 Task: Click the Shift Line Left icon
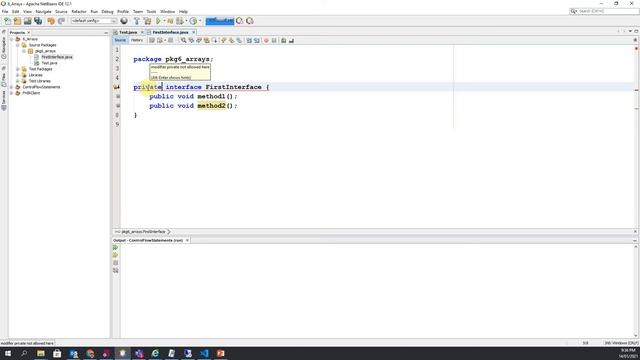tap(249, 40)
